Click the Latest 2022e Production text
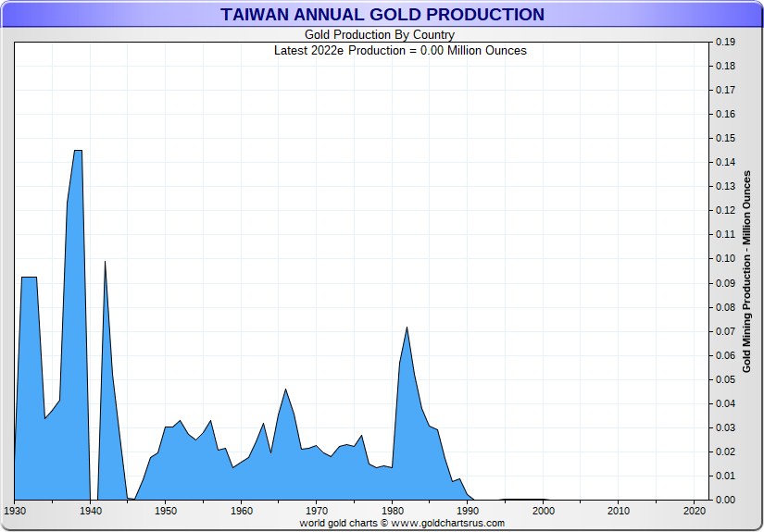 click(400, 50)
